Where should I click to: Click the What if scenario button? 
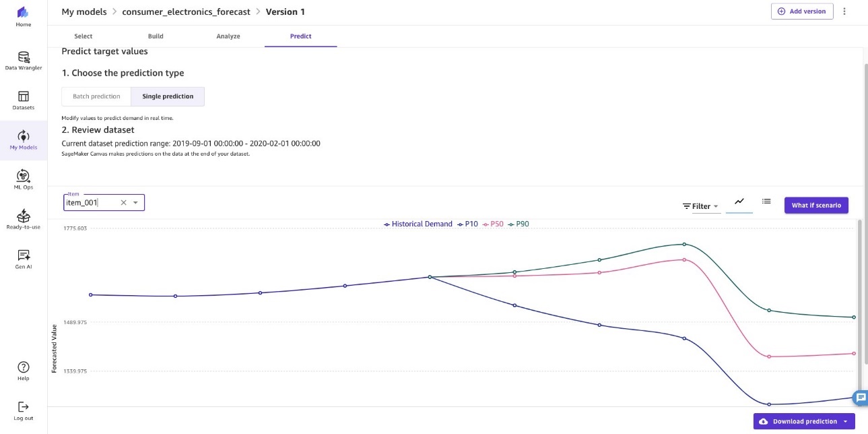(x=816, y=205)
